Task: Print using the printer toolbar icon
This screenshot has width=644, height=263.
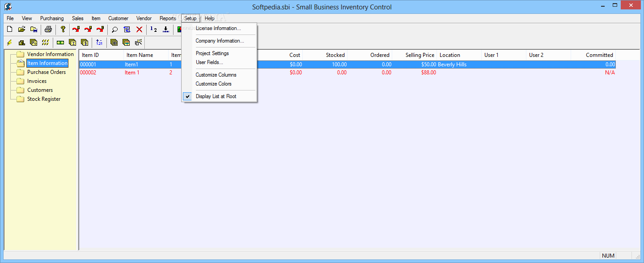Action: click(x=48, y=30)
